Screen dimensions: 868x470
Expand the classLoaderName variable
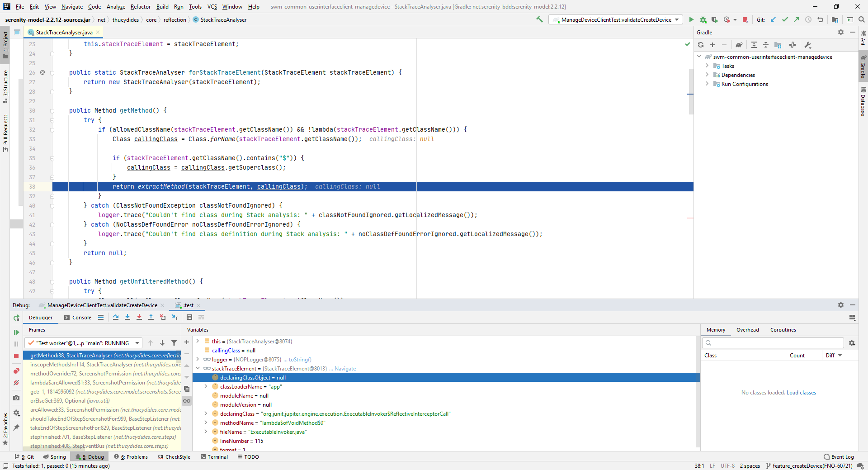tap(206, 386)
